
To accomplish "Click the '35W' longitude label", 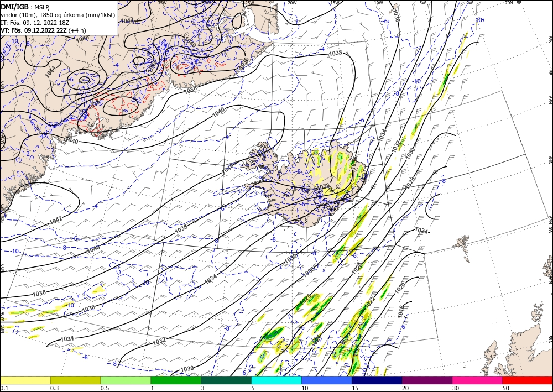I will (x=162, y=2).
